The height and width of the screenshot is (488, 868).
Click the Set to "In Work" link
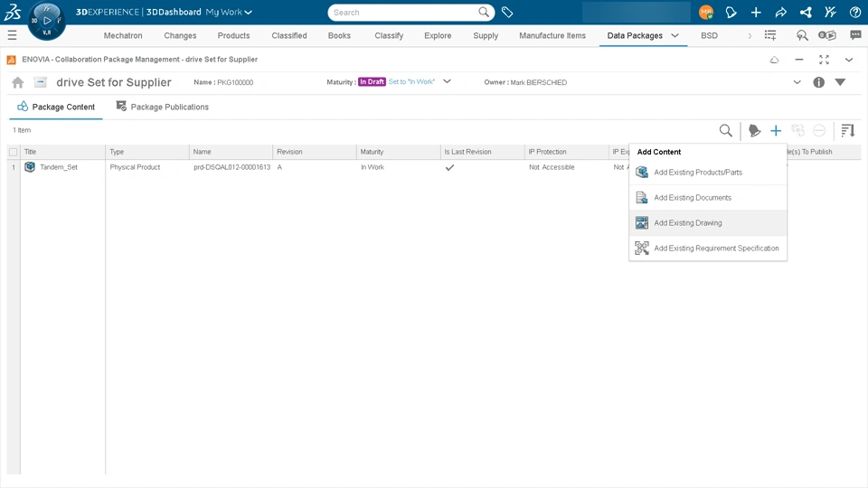(x=411, y=81)
